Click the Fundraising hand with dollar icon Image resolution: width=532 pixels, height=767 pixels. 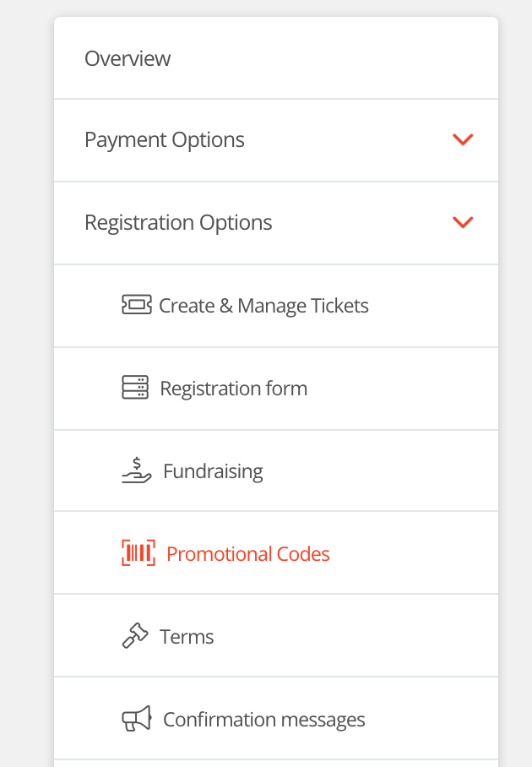click(x=137, y=470)
